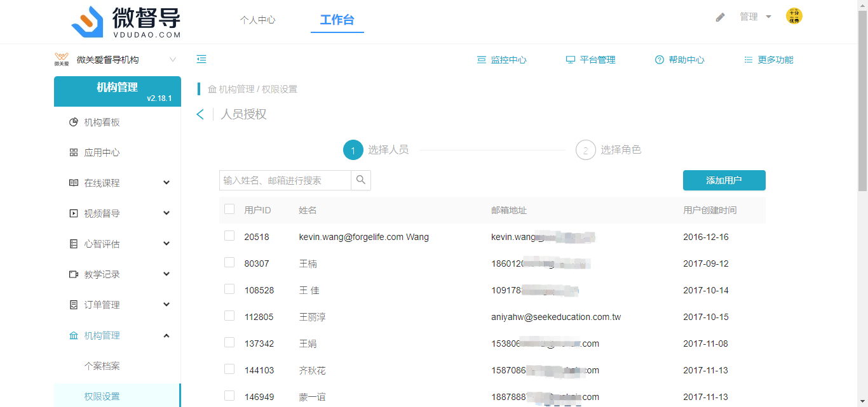Image resolution: width=868 pixels, height=407 pixels.
Task: Click the pencil edit icon in header
Action: tap(720, 17)
